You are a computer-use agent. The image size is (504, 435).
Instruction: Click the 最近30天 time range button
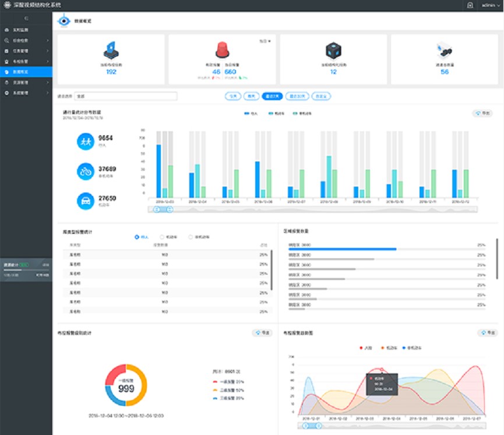[298, 96]
